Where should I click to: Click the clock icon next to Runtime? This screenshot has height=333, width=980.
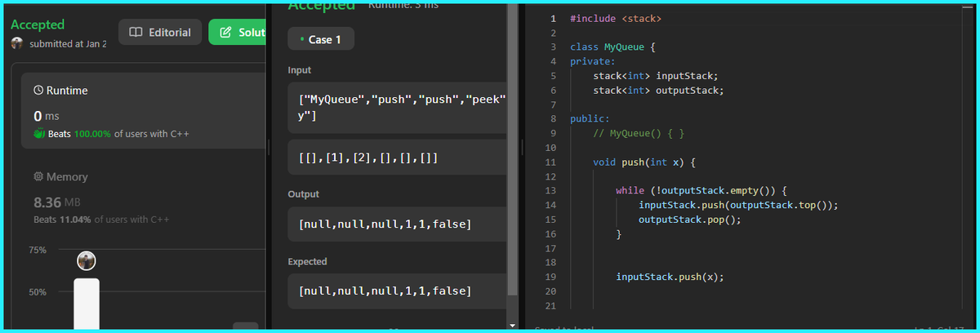pos(38,90)
